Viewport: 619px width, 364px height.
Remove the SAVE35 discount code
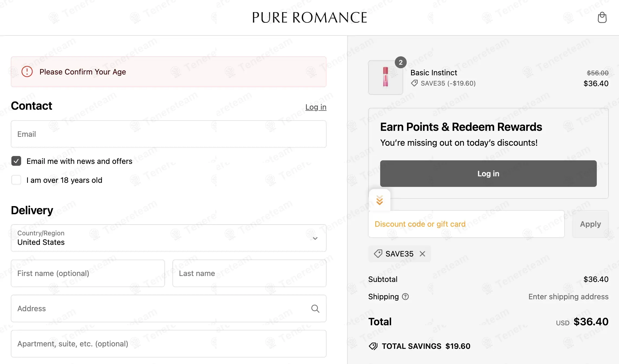pyautogui.click(x=422, y=254)
